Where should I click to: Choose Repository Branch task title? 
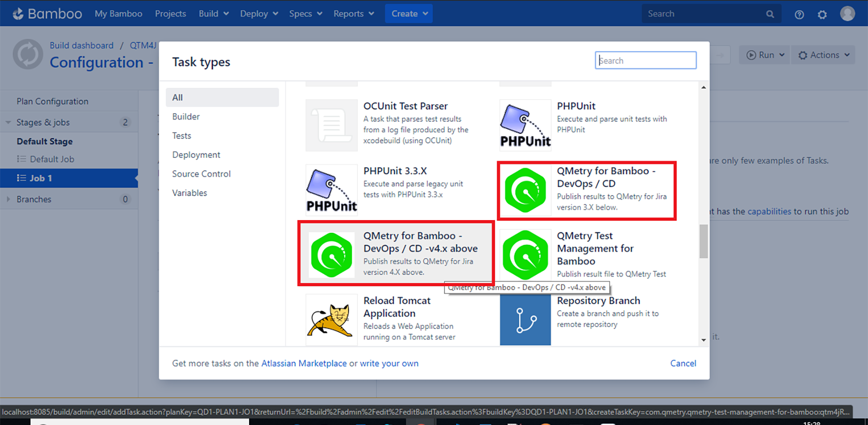[599, 301]
